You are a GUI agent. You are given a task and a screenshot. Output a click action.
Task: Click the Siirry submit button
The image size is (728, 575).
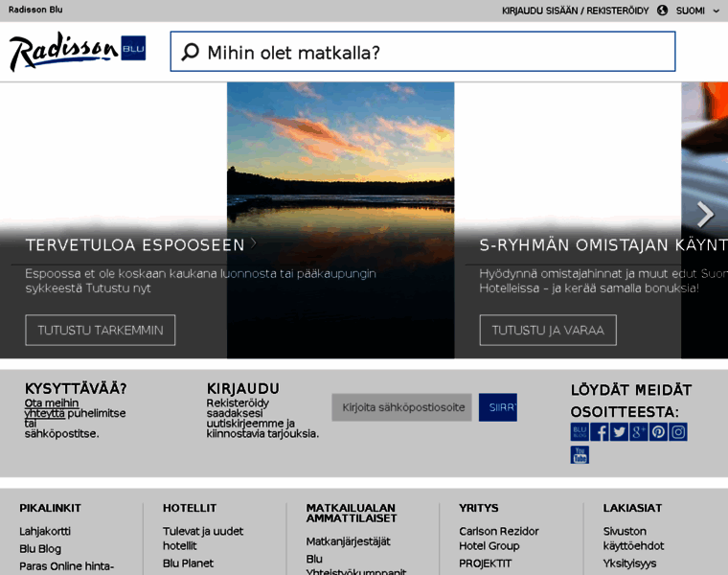tap(498, 407)
